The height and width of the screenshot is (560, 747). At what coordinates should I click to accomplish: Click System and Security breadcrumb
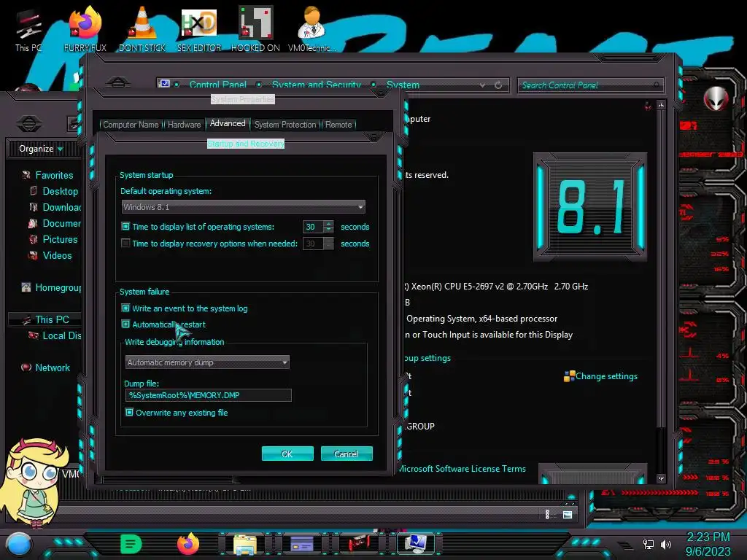tap(317, 85)
